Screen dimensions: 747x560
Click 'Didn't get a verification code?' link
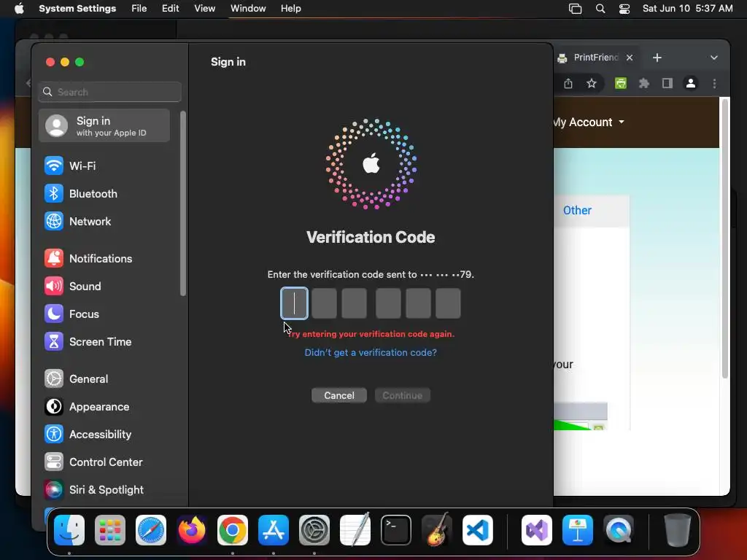(371, 352)
